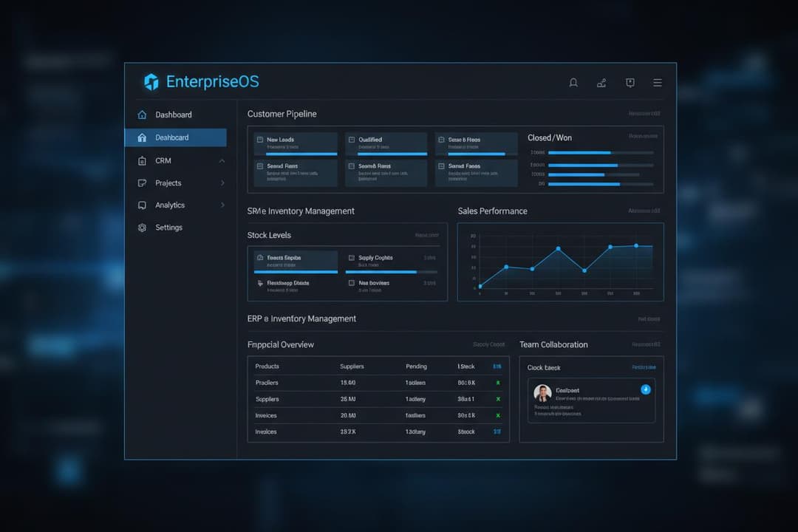The width and height of the screenshot is (798, 532).
Task: Open the hamburger menu icon
Action: [658, 83]
